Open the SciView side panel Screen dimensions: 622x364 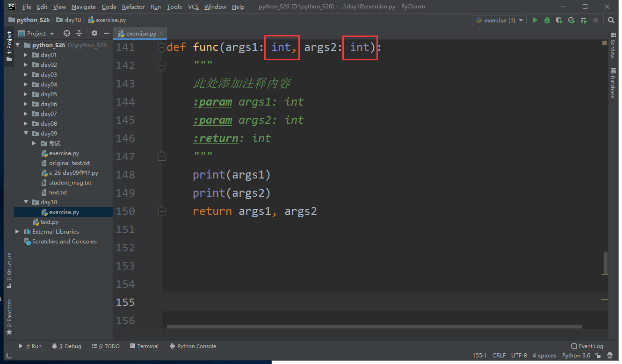click(613, 45)
